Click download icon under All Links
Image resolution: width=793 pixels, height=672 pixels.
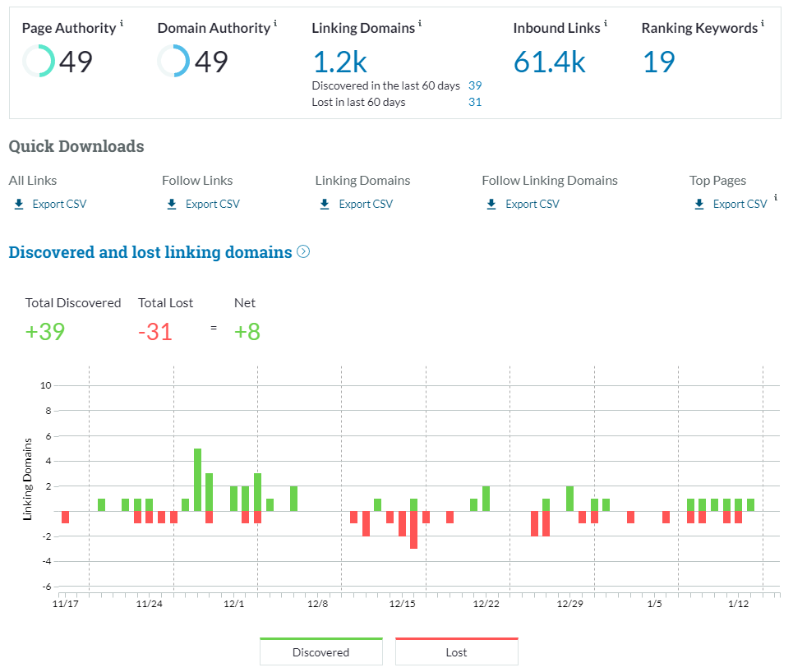[x=19, y=205]
